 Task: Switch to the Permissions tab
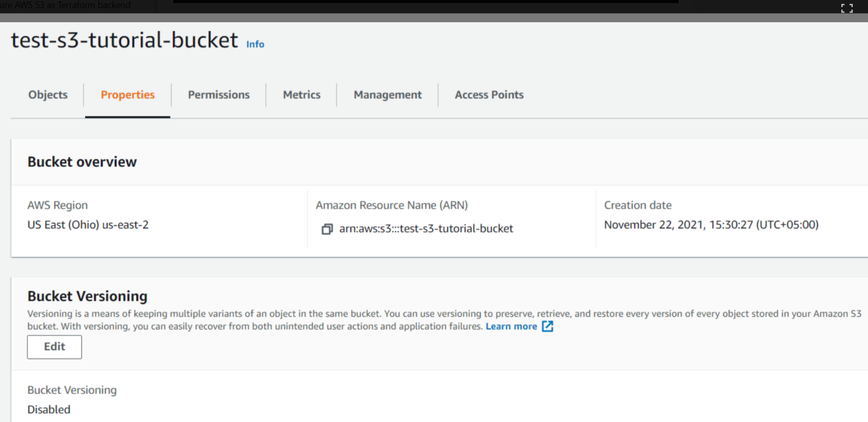coord(219,95)
